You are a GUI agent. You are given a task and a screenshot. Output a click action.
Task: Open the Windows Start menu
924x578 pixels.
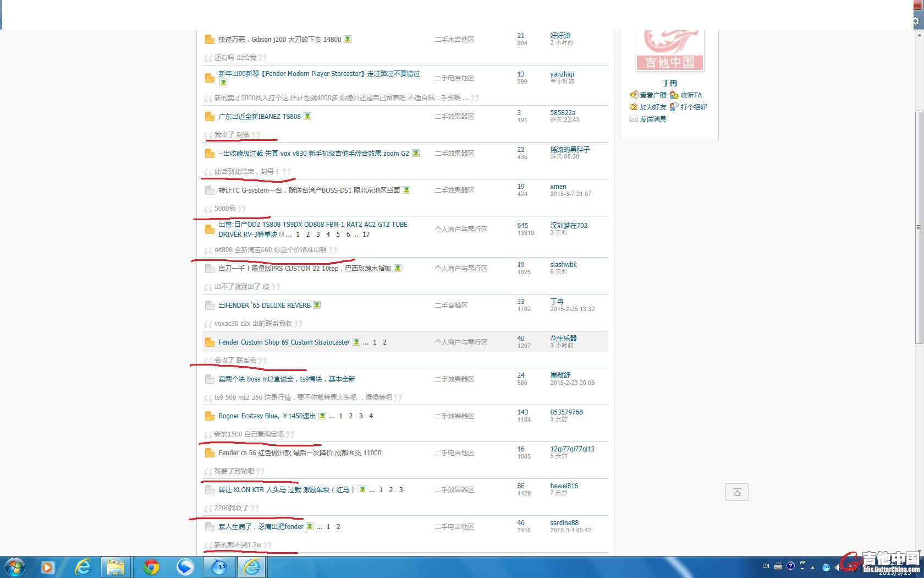15,567
